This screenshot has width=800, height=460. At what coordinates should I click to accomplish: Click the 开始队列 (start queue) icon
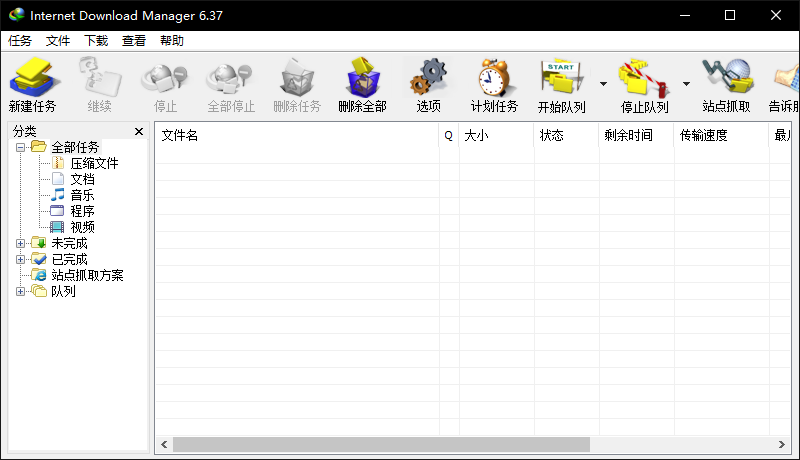(561, 78)
